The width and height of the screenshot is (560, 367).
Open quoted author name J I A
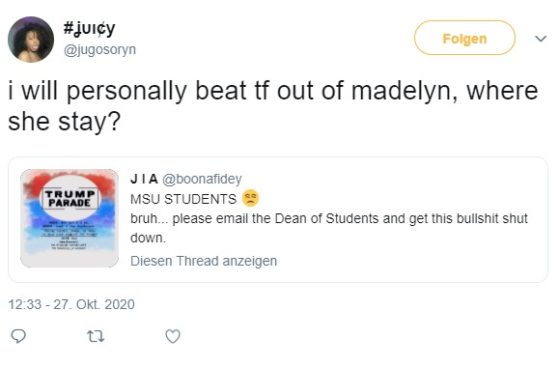(x=144, y=179)
